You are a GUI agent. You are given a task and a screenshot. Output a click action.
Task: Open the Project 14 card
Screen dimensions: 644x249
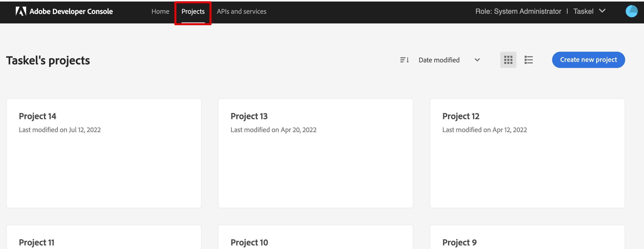[104, 153]
